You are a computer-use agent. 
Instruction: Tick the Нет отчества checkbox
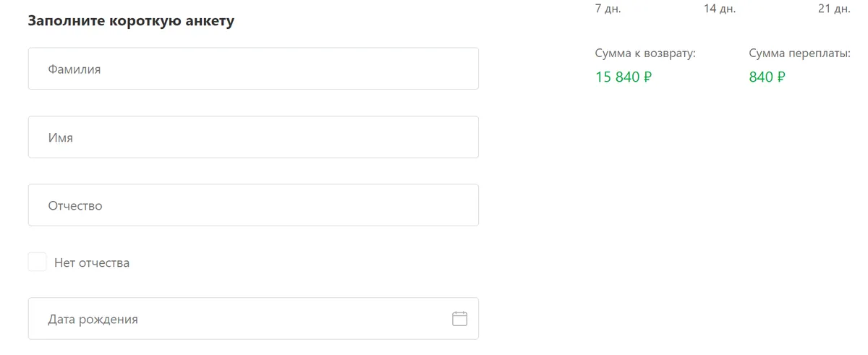click(x=37, y=262)
